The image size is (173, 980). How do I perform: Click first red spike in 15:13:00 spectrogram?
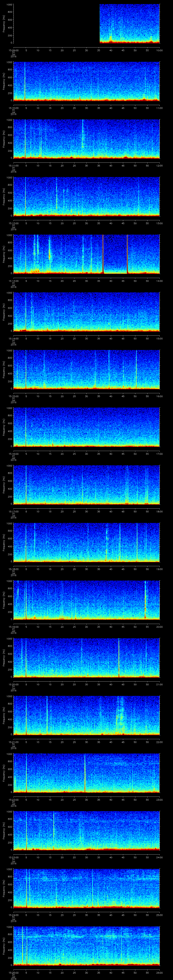tap(103, 254)
